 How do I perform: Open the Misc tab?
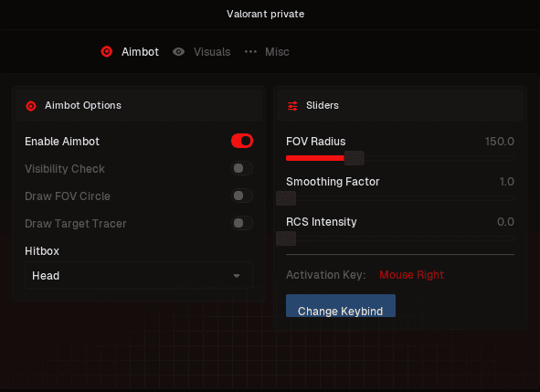point(277,52)
